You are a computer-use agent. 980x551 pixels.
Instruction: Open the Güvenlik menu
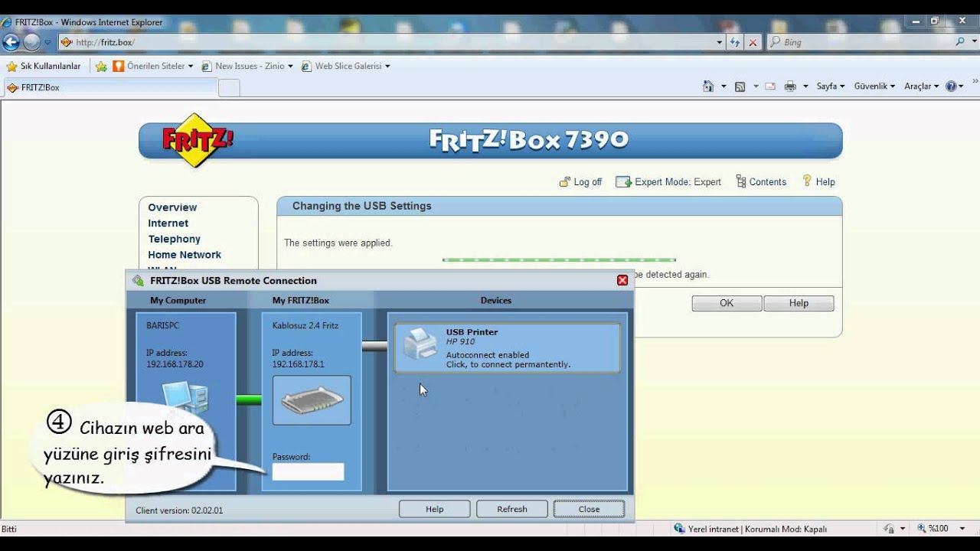click(x=874, y=86)
